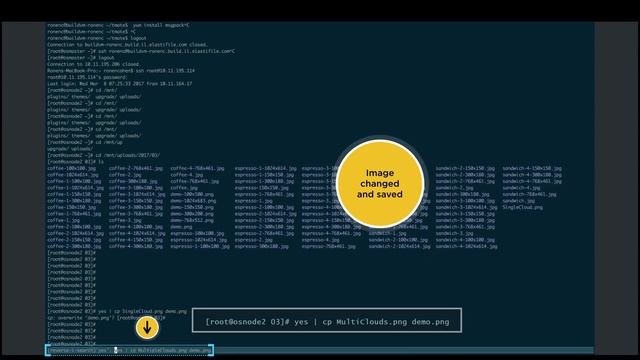The height and width of the screenshot is (360, 640).
Task: Select espresso-2.jpg in the listing
Action: [x=253, y=240]
